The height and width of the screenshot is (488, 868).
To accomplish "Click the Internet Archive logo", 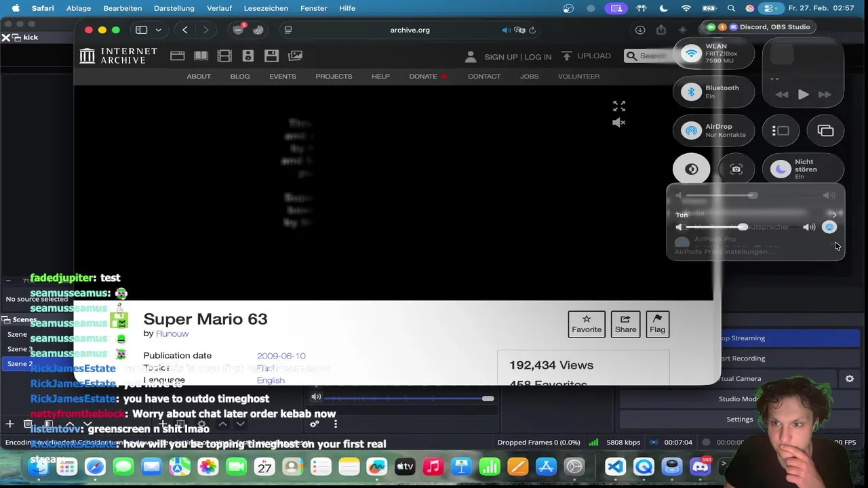I will pos(119,56).
